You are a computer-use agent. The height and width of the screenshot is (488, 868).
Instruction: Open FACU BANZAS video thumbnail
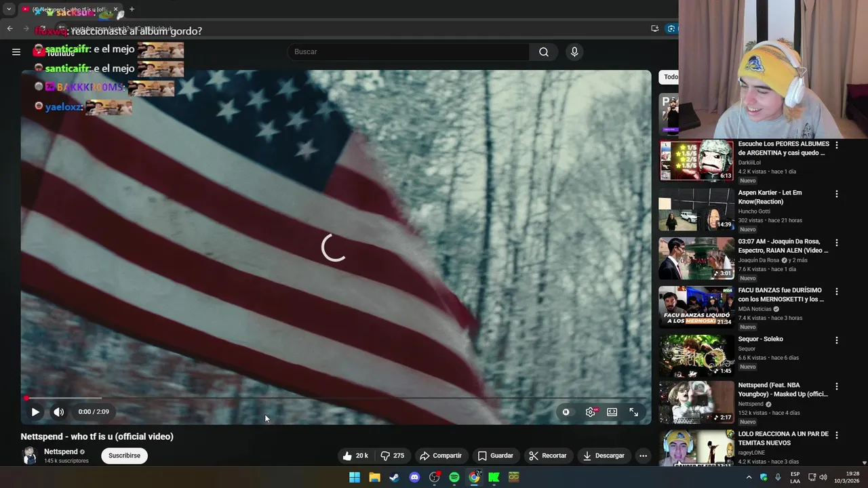point(696,307)
